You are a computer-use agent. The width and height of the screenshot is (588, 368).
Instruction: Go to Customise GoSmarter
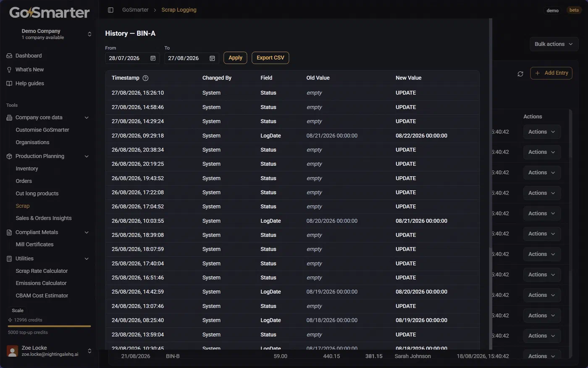pos(42,130)
